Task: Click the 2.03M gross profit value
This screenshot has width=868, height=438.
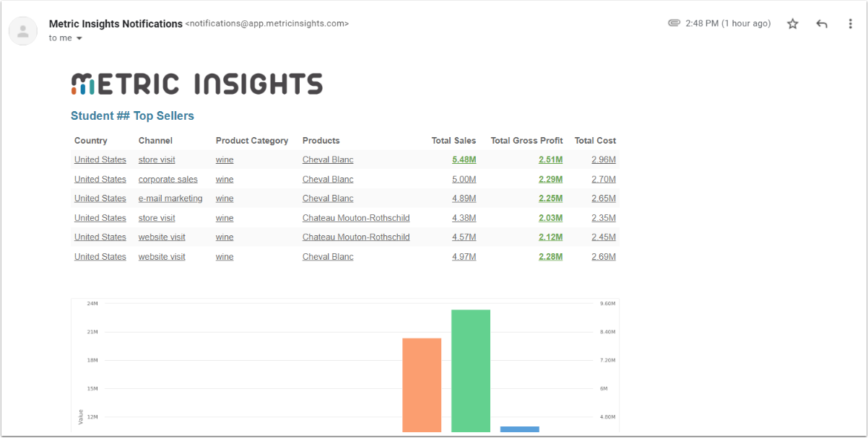Action: [x=550, y=218]
